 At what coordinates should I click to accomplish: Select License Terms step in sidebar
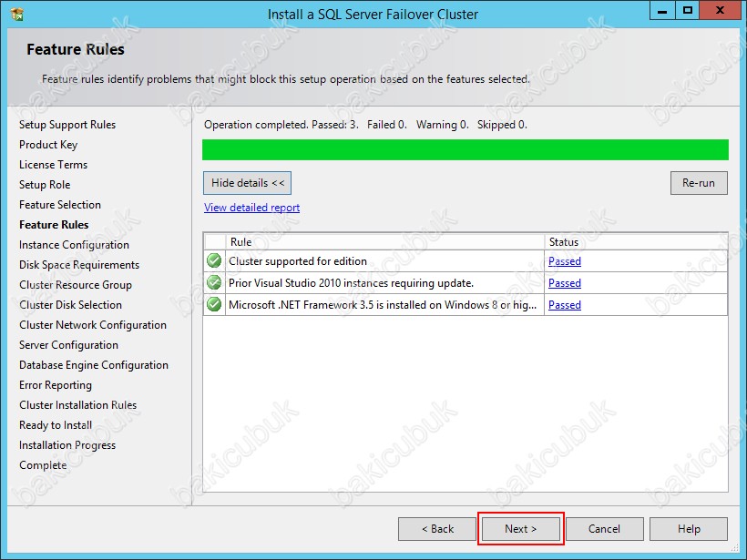tap(54, 165)
